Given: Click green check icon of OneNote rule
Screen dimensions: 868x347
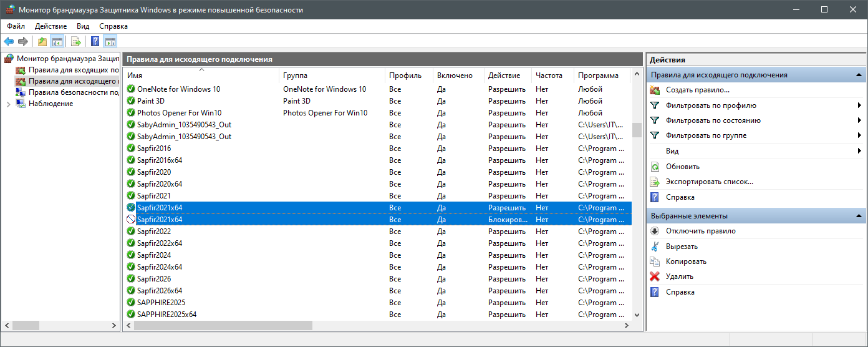Looking at the screenshot, I should [x=131, y=89].
